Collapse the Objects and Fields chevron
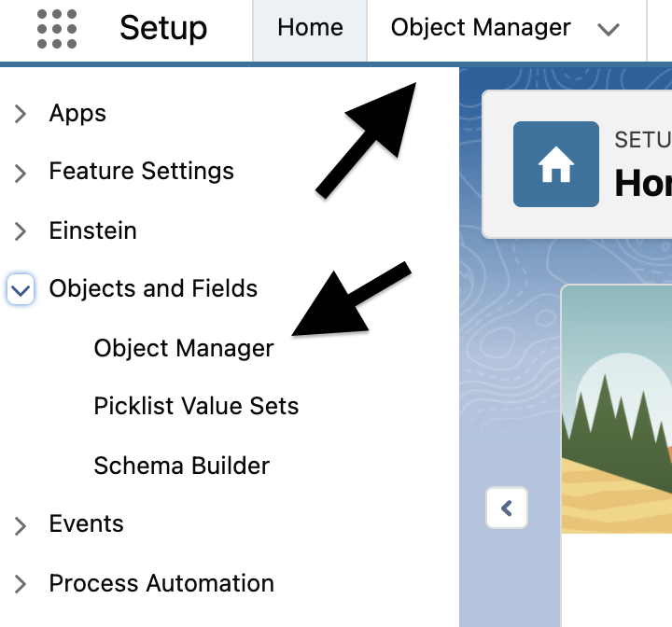Image resolution: width=672 pixels, height=627 pixels. [x=21, y=290]
